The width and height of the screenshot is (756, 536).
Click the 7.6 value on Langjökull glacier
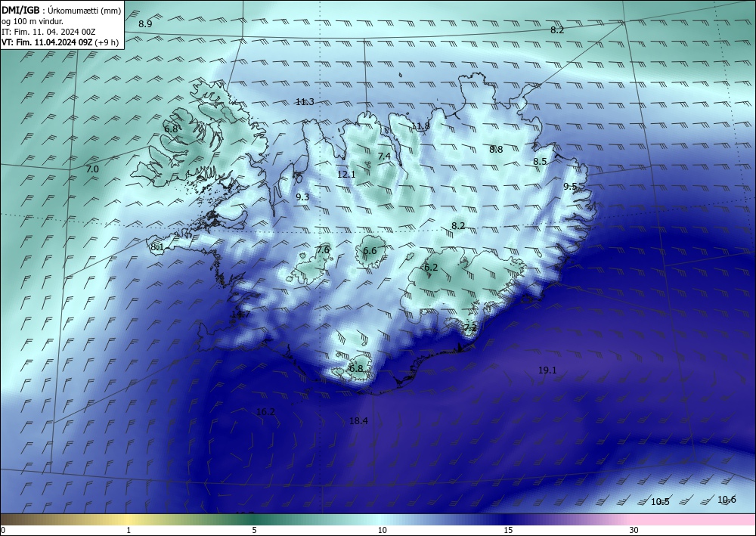[323, 249]
